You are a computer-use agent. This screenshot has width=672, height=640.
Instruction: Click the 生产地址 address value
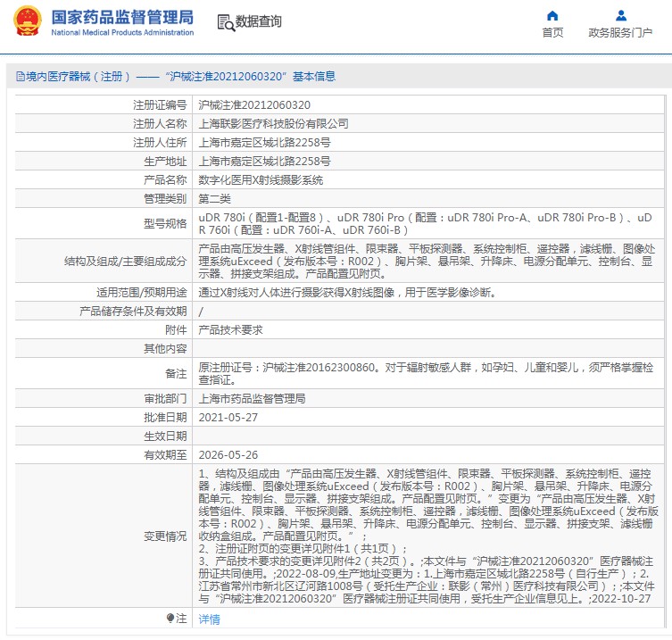(x=264, y=162)
